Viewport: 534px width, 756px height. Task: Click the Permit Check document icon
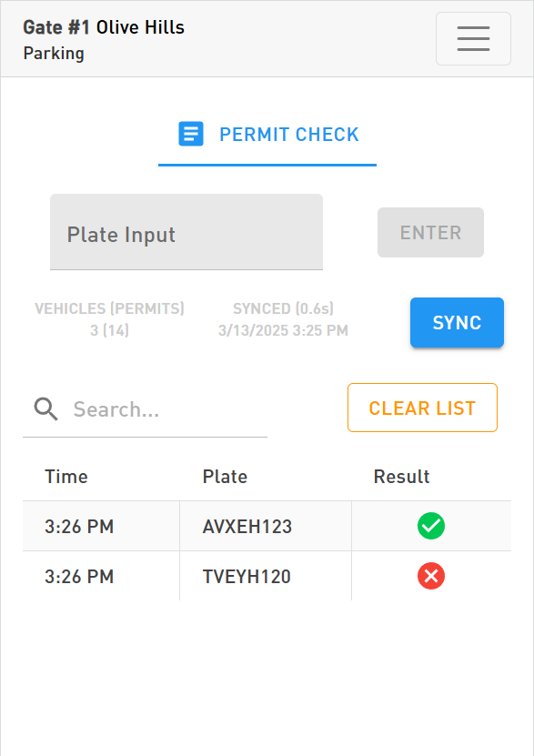[191, 134]
